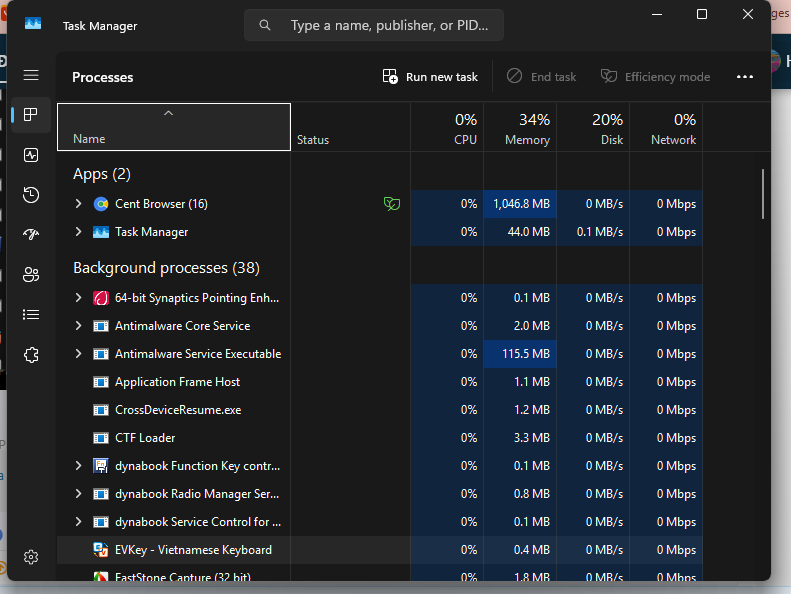
Task: Sort by the Disk column header
Action: coord(593,127)
